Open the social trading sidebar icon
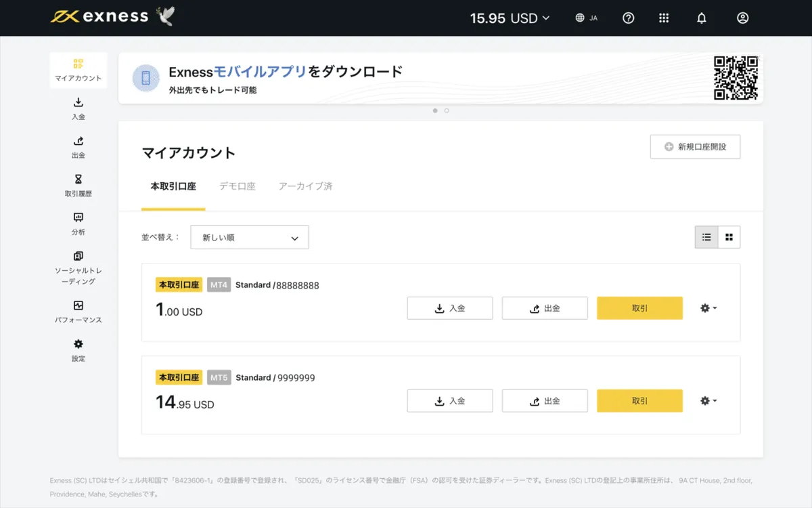812x508 pixels. click(78, 256)
